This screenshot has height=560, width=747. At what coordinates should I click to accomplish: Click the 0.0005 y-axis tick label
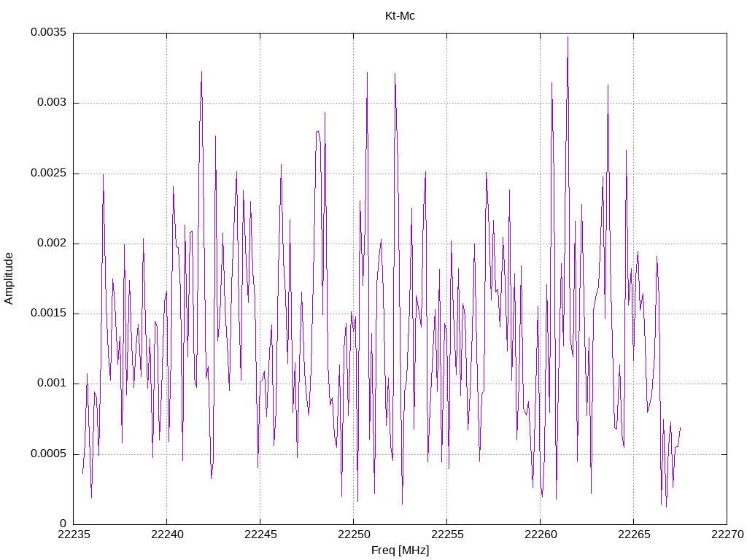pos(49,454)
